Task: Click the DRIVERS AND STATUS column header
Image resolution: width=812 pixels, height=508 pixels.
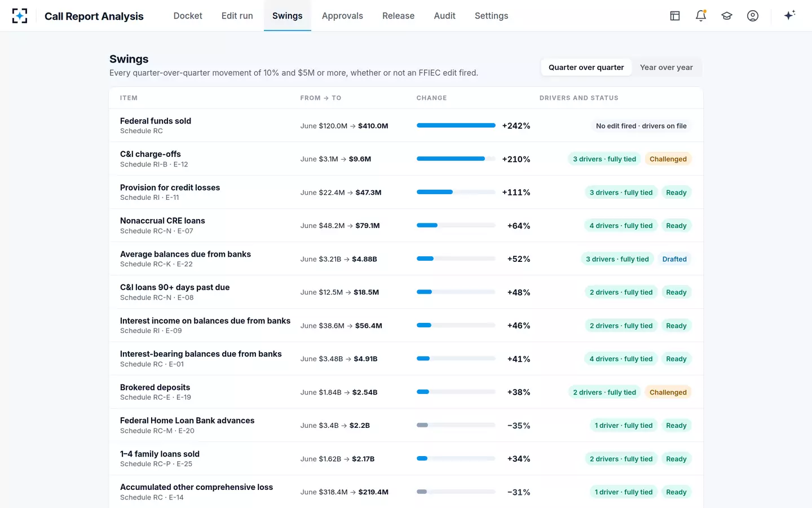Action: click(579, 98)
